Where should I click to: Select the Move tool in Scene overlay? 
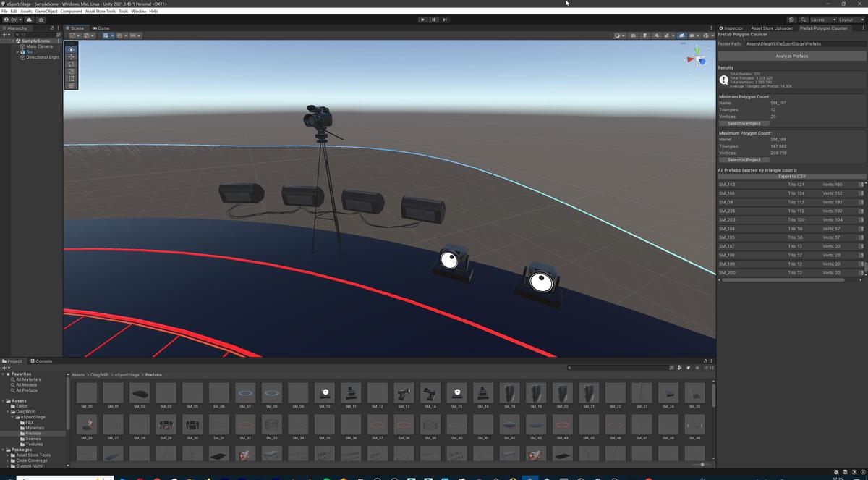point(71,56)
